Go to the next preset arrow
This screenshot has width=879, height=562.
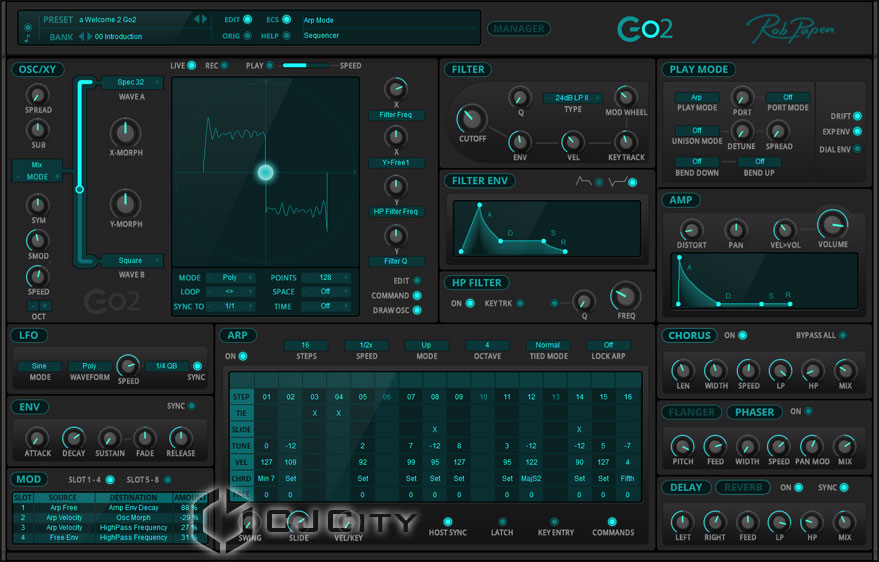click(205, 19)
